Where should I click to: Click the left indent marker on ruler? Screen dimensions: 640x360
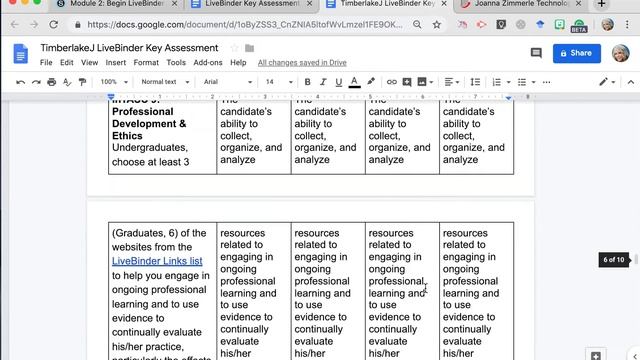(x=111, y=97)
